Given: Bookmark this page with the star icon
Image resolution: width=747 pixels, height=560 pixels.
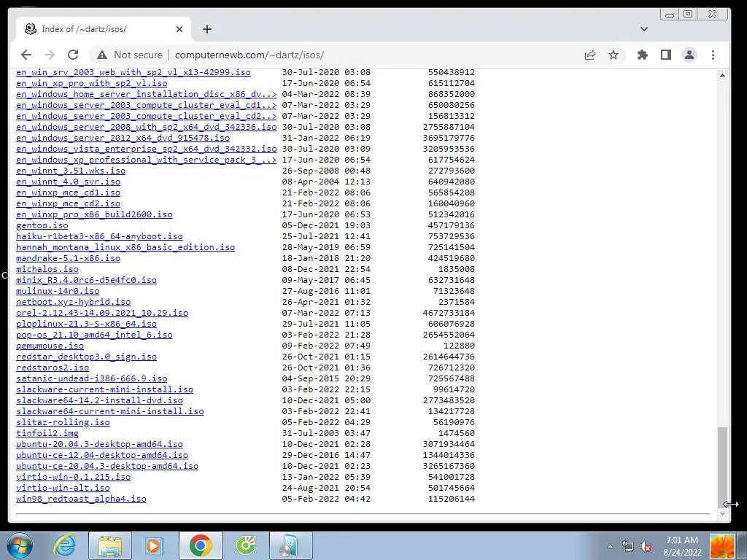Looking at the screenshot, I should (614, 55).
